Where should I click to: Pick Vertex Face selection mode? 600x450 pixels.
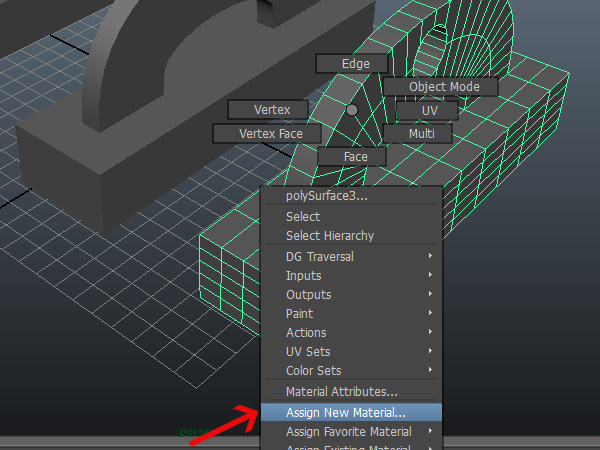[267, 134]
